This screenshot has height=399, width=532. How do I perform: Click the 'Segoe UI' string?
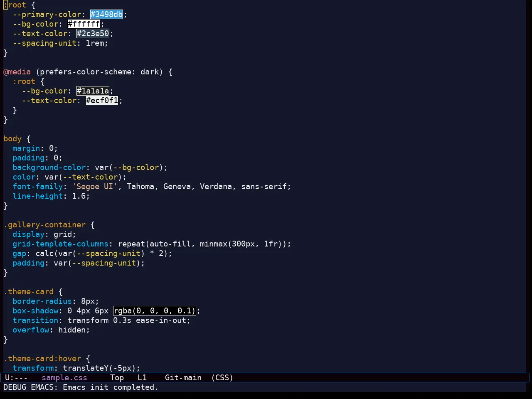pos(95,187)
